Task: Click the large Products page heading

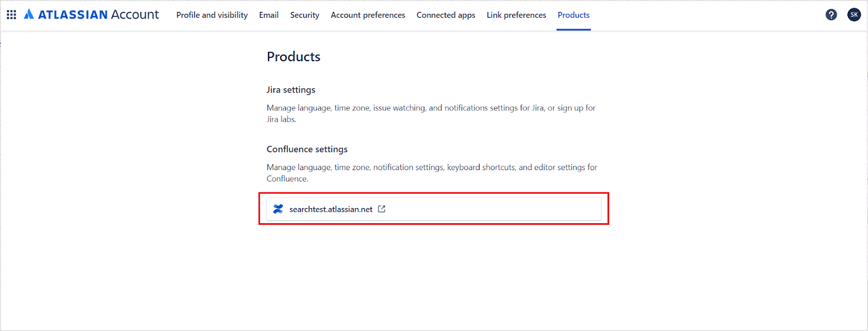Action: click(293, 57)
